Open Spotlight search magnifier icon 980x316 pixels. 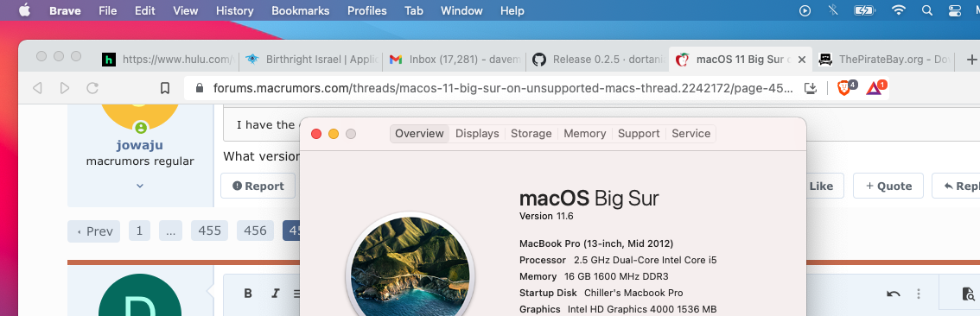click(x=927, y=10)
